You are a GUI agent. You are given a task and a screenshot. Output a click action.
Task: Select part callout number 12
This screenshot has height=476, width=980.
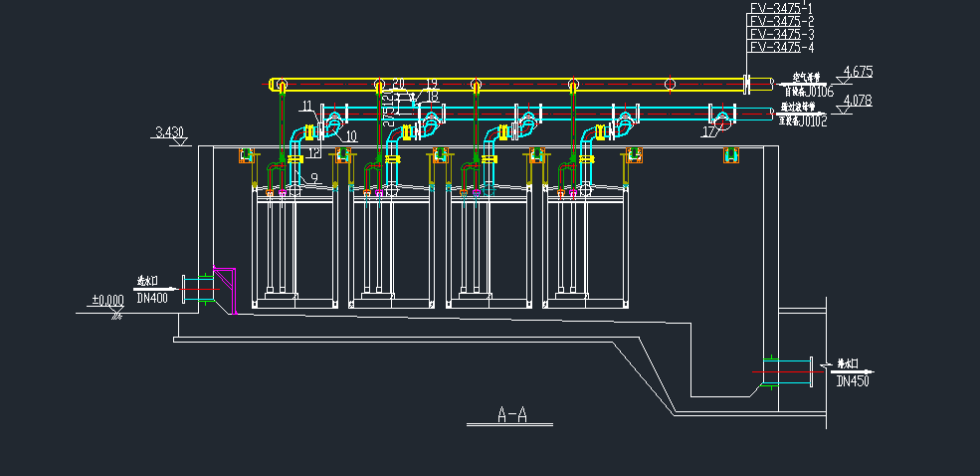314,152
